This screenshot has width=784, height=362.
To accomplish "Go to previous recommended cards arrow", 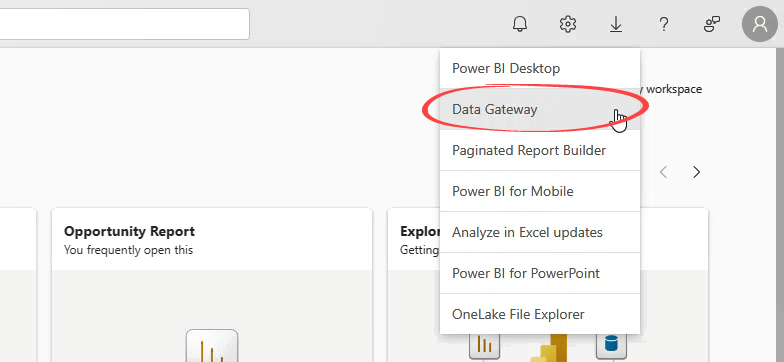I will click(664, 172).
